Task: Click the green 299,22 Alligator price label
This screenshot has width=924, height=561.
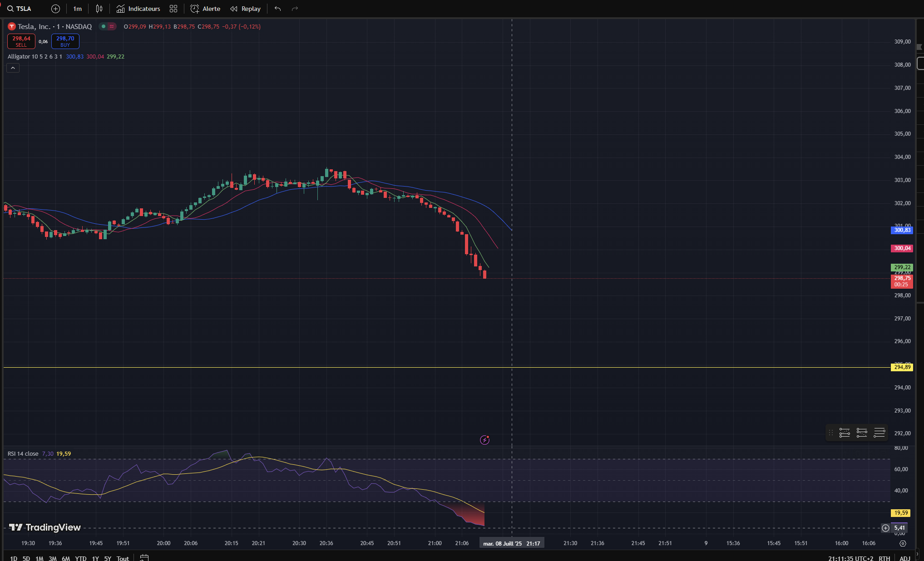Action: pos(902,267)
